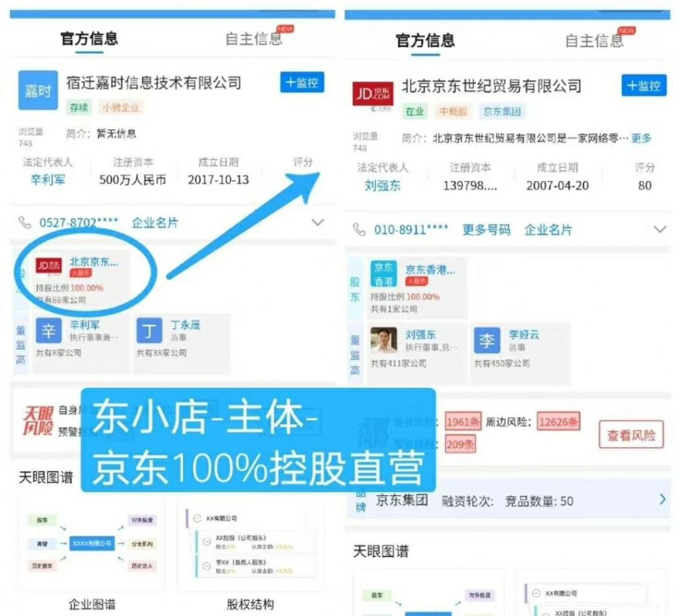Click 小微企业 tag
This screenshot has width=679, height=616.
(x=121, y=107)
